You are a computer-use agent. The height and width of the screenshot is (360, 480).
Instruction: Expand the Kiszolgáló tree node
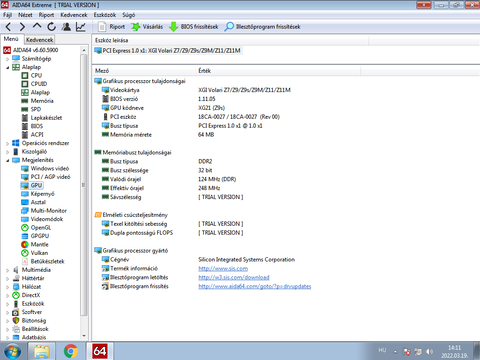click(7, 152)
